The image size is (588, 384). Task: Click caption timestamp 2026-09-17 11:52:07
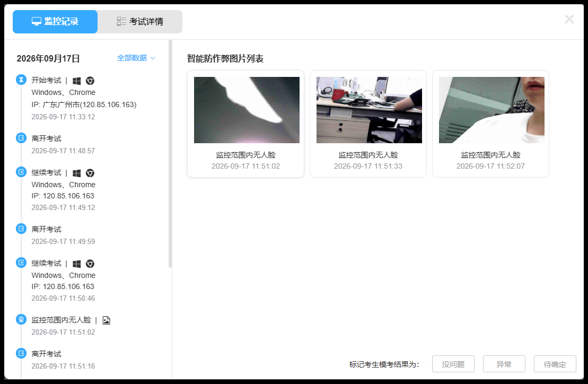(x=490, y=166)
